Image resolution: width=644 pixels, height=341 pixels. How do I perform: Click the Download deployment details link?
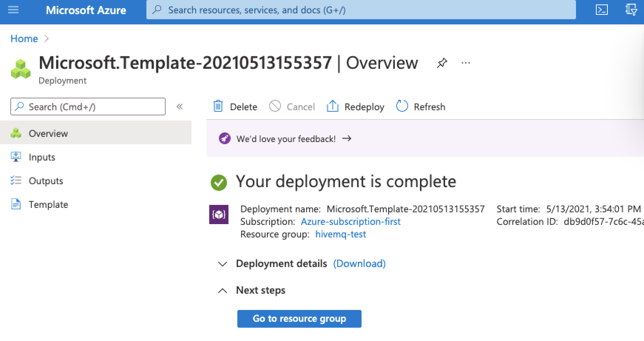pyautogui.click(x=359, y=263)
